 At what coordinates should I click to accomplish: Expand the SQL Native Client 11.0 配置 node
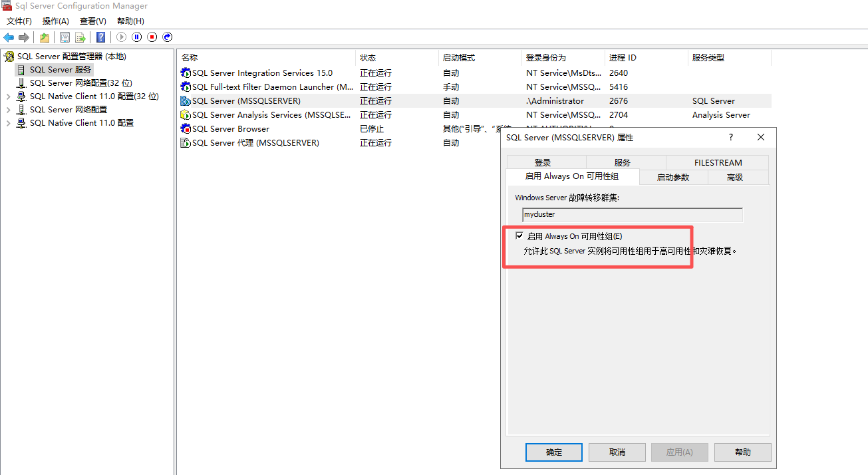point(8,123)
